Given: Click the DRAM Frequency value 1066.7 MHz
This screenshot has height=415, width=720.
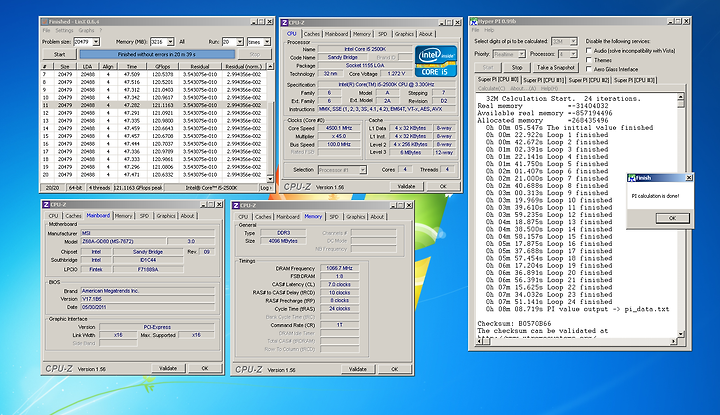Looking at the screenshot, I should 339,268.
